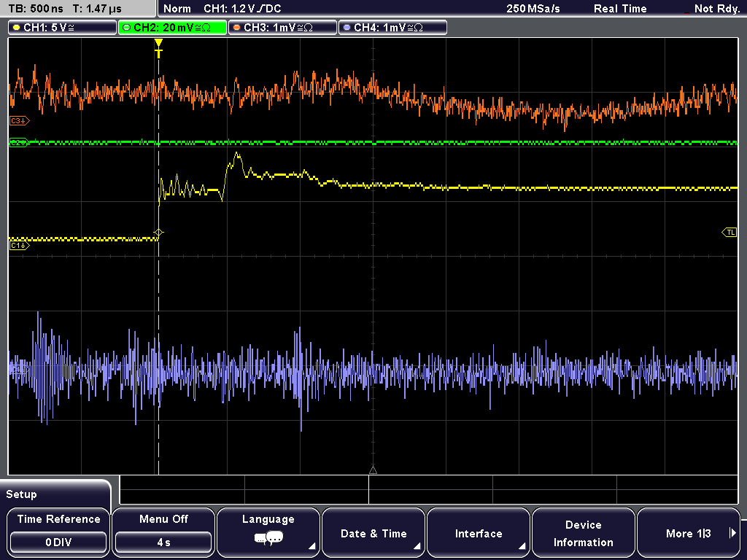Click the green C2 ground reference marker
This screenshot has width=747, height=560.
coord(19,142)
